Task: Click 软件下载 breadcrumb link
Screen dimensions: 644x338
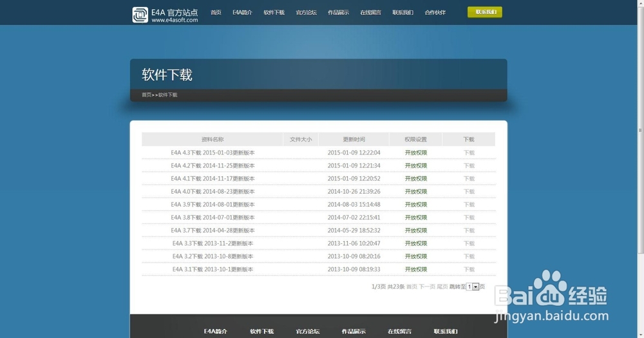Action: click(167, 95)
